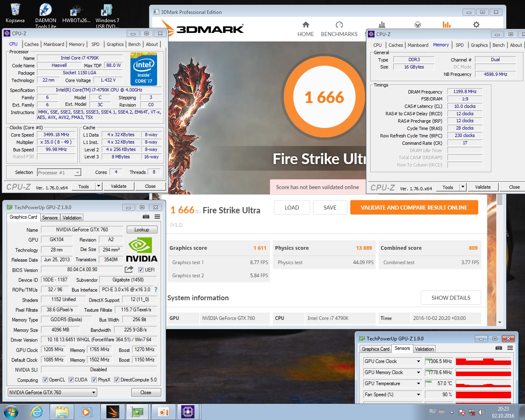Click LOAD button in 3DMark
The image size is (525, 420).
[292, 208]
